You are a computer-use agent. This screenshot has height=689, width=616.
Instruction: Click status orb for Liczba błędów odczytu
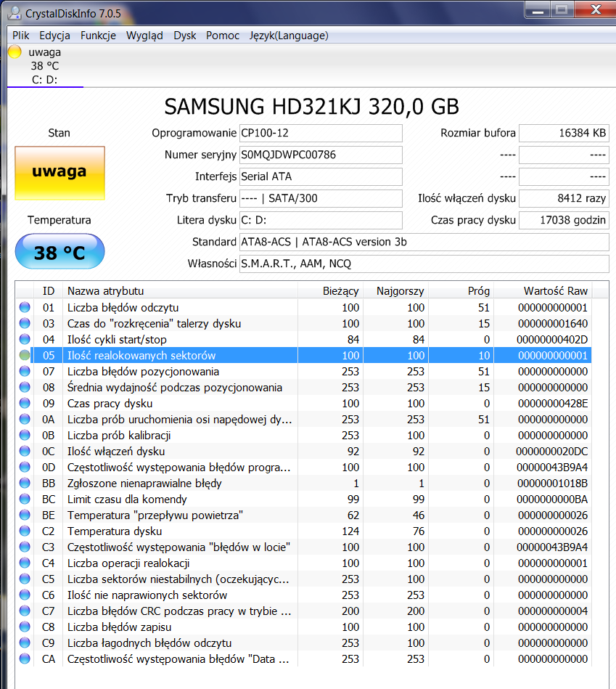(25, 307)
